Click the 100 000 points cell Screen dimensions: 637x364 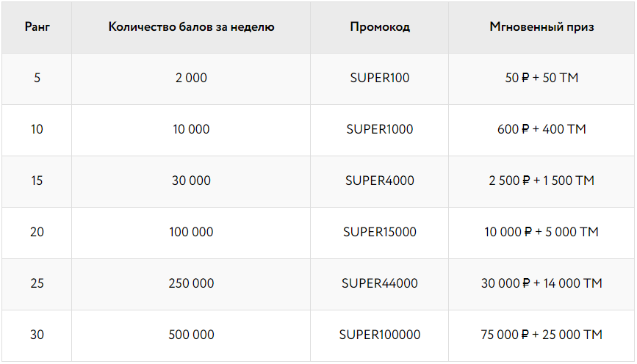coord(191,232)
